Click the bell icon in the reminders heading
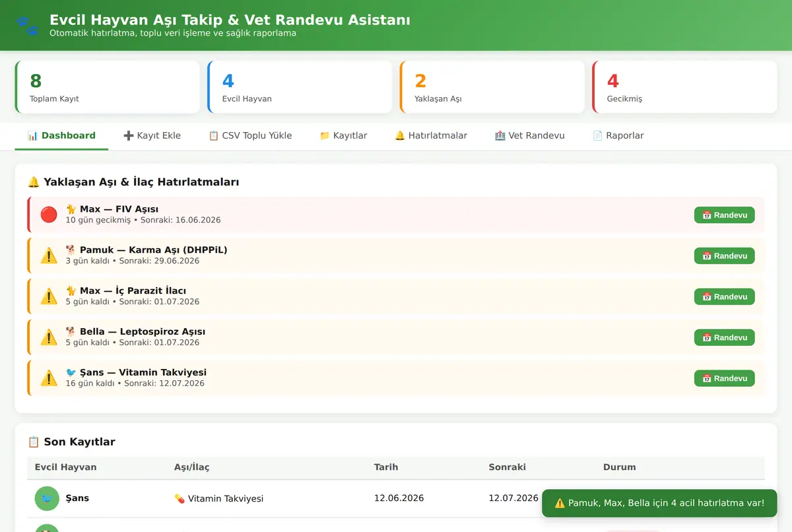Image resolution: width=792 pixels, height=532 pixels. 34,182
